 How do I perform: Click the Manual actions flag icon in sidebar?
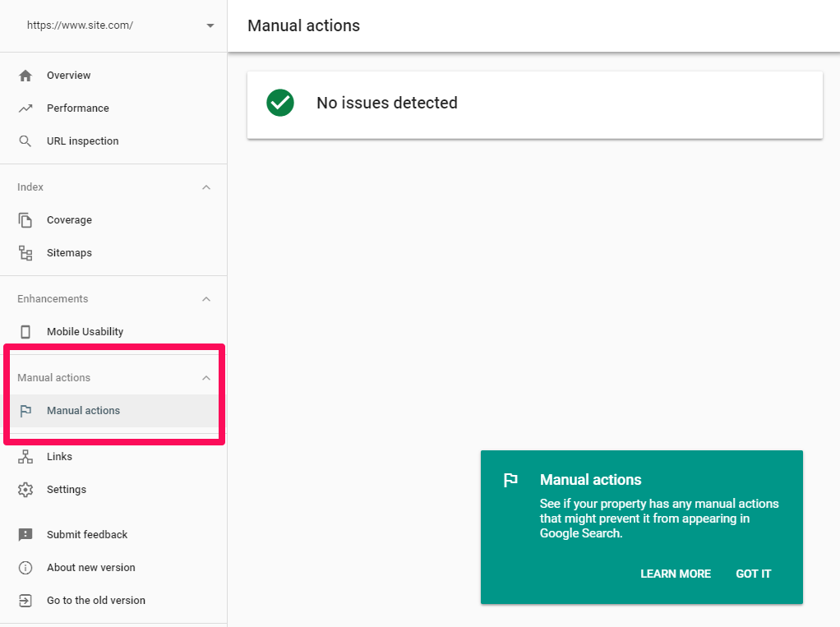(25, 411)
